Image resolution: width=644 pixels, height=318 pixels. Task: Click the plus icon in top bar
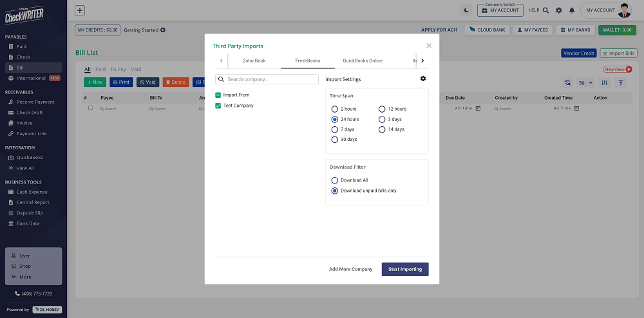[80, 10]
